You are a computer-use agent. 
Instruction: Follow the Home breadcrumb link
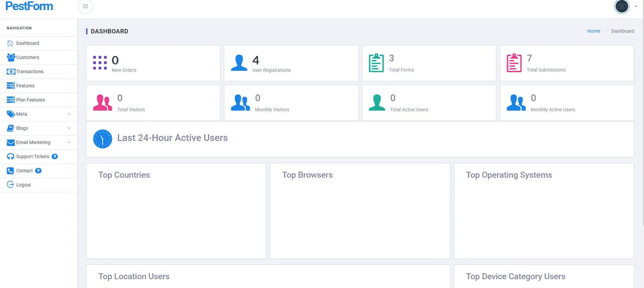click(x=593, y=31)
